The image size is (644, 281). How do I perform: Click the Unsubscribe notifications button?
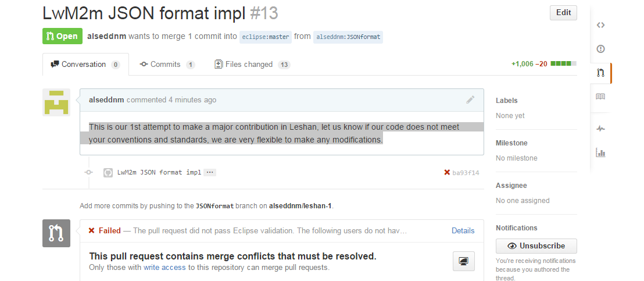(536, 246)
